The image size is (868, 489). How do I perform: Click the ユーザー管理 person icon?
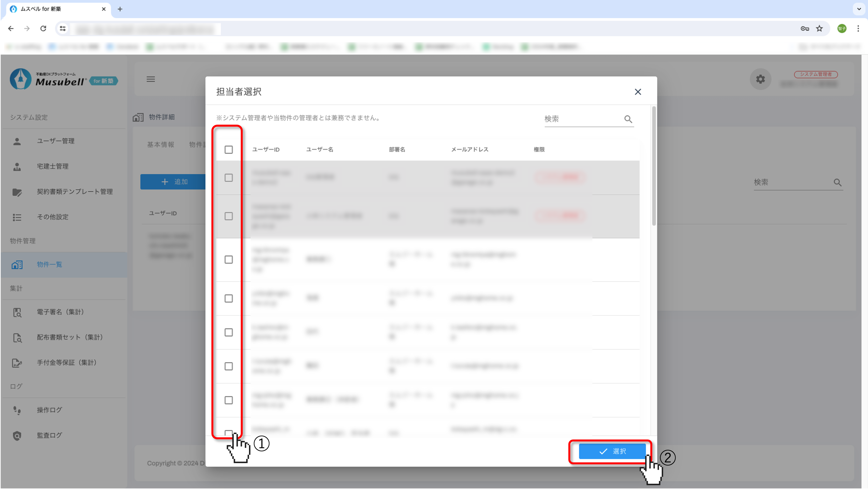[x=17, y=141]
